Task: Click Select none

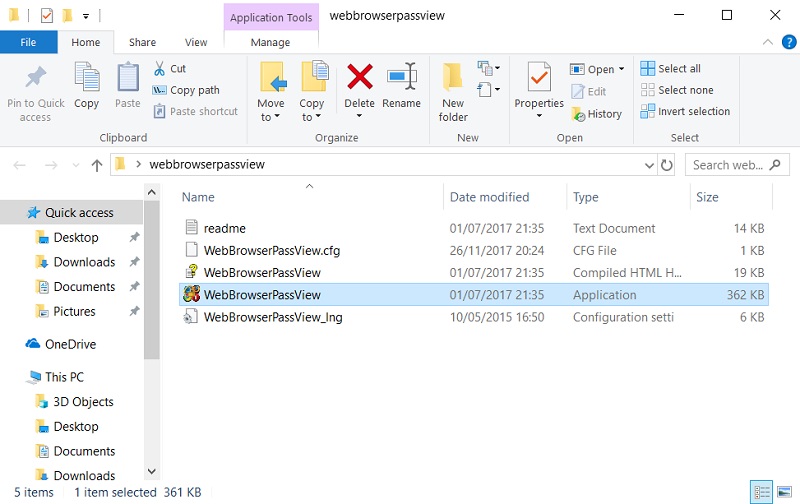Action: [x=677, y=90]
